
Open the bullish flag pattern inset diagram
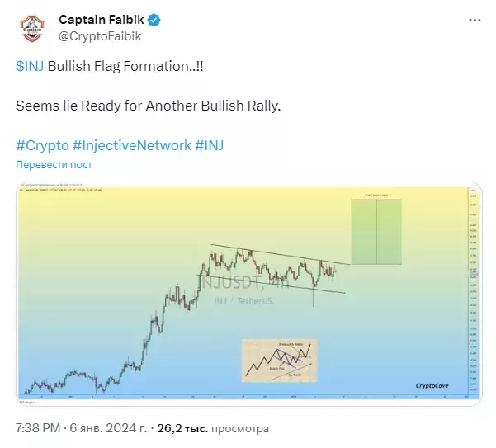click(x=279, y=361)
